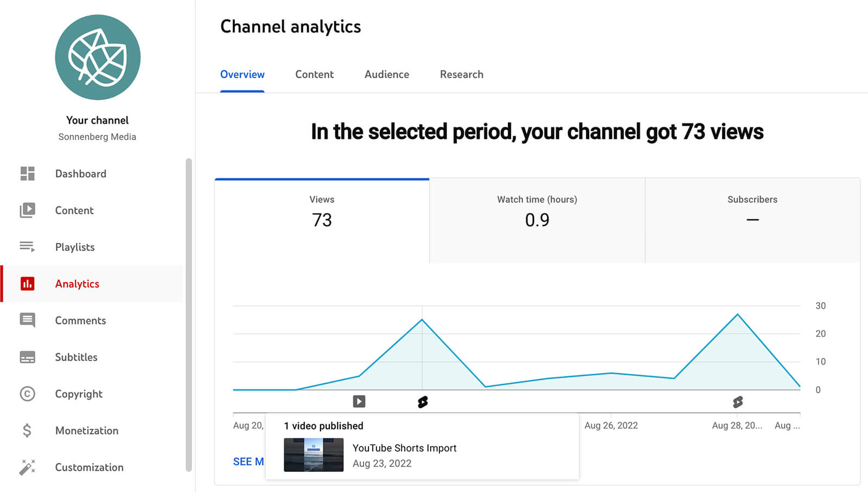Open Comments via the speech bubble icon
Viewport: 868px width, 492px height.
pos(27,320)
